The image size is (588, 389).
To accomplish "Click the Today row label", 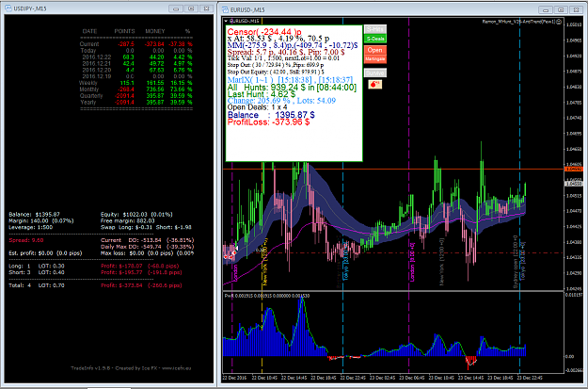I will [x=88, y=50].
